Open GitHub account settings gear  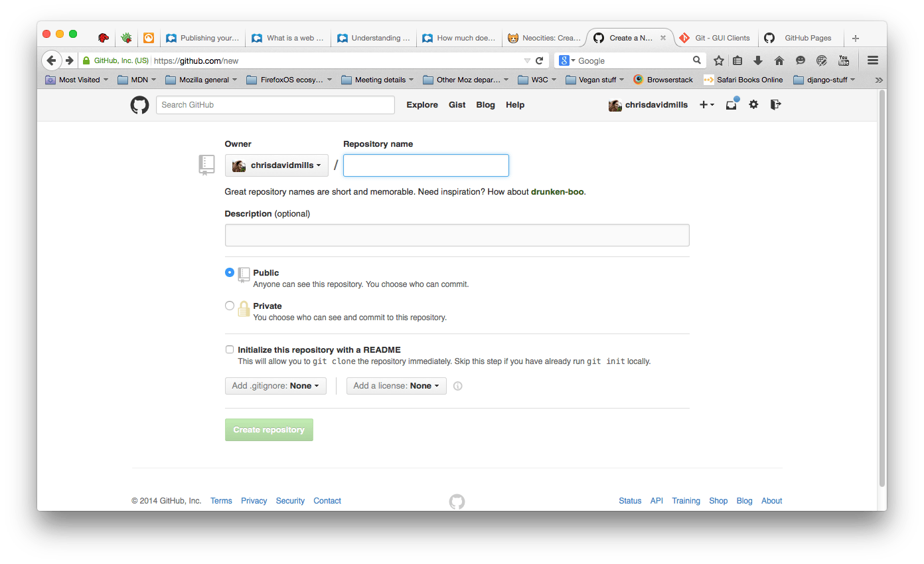click(x=753, y=104)
